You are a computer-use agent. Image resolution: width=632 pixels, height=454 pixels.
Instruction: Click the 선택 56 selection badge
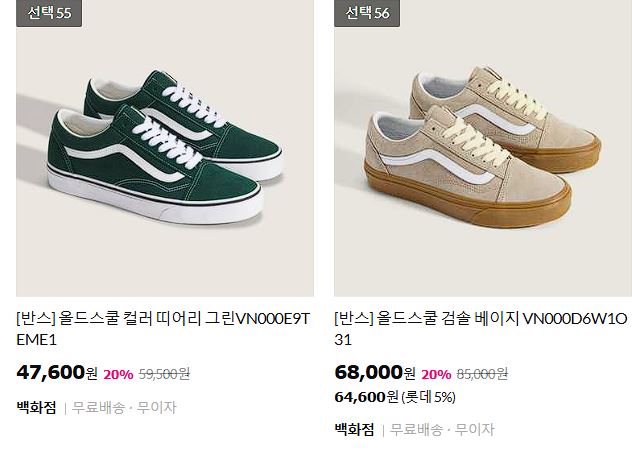[367, 13]
